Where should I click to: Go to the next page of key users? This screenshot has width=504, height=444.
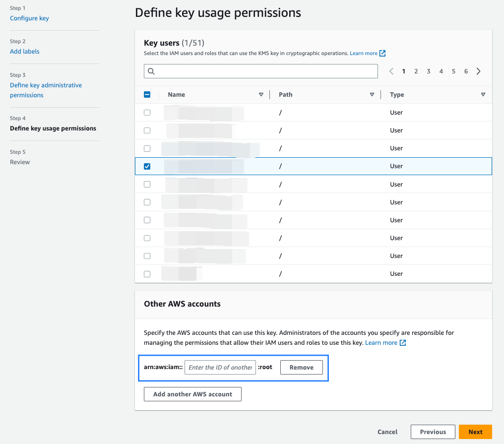(479, 71)
